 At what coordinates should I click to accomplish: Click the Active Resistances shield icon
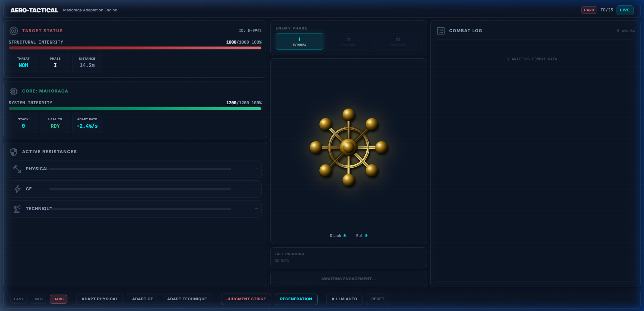coord(14,152)
